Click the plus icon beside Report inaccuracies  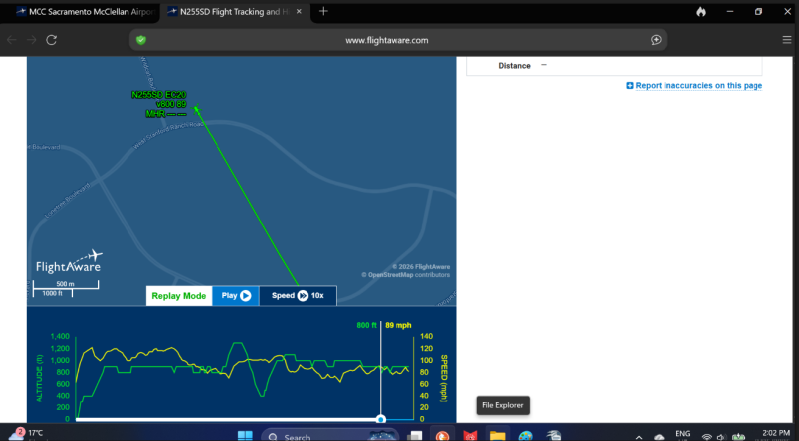(630, 86)
